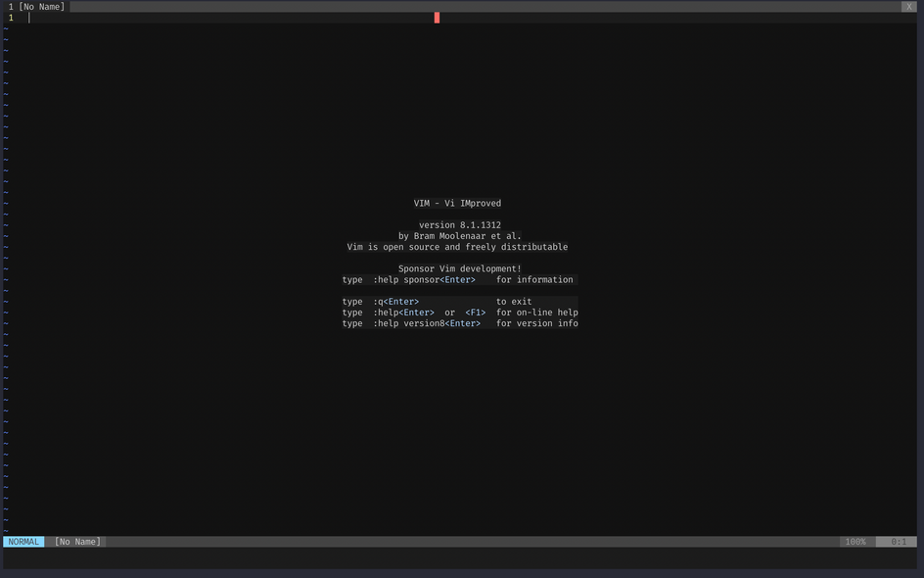The image size is (924, 578).
Task: Click the [No Name] filename in the status line
Action: 77,542
